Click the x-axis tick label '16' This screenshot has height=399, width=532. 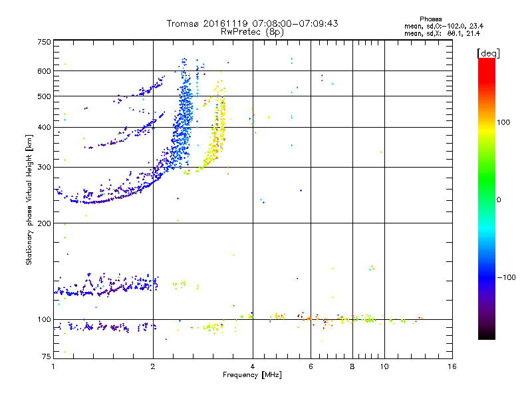pos(452,366)
